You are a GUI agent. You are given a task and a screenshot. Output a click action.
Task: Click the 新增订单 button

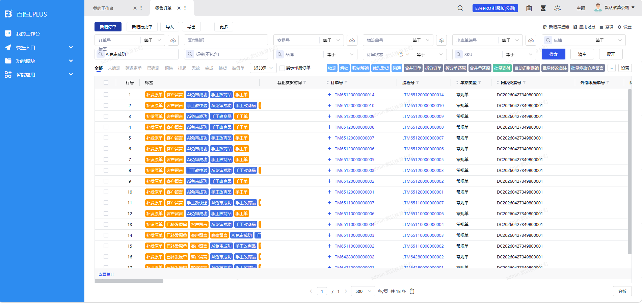pyautogui.click(x=108, y=27)
